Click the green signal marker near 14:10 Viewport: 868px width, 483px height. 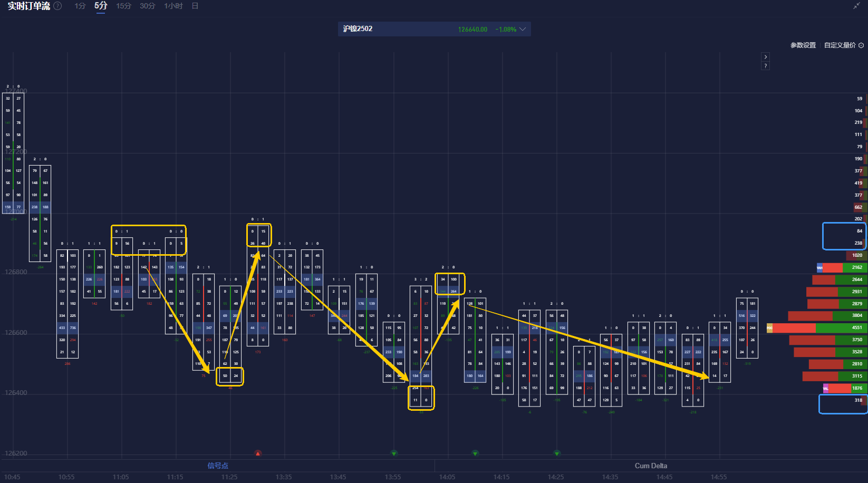(x=475, y=453)
